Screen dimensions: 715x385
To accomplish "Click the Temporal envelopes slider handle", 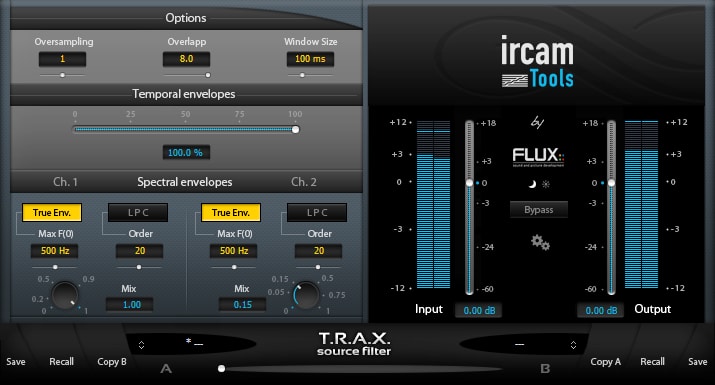I will pos(295,130).
